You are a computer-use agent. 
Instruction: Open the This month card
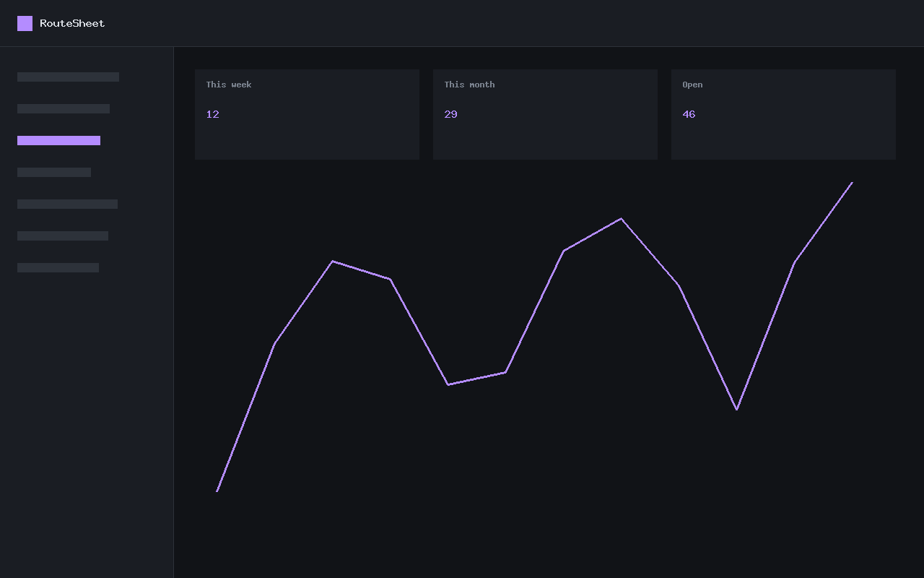(x=545, y=114)
